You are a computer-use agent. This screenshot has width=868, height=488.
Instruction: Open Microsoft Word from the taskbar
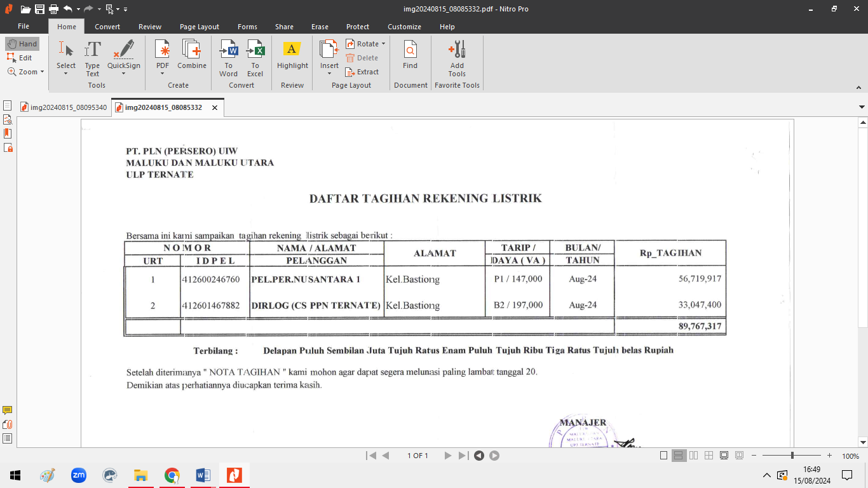coord(203,475)
